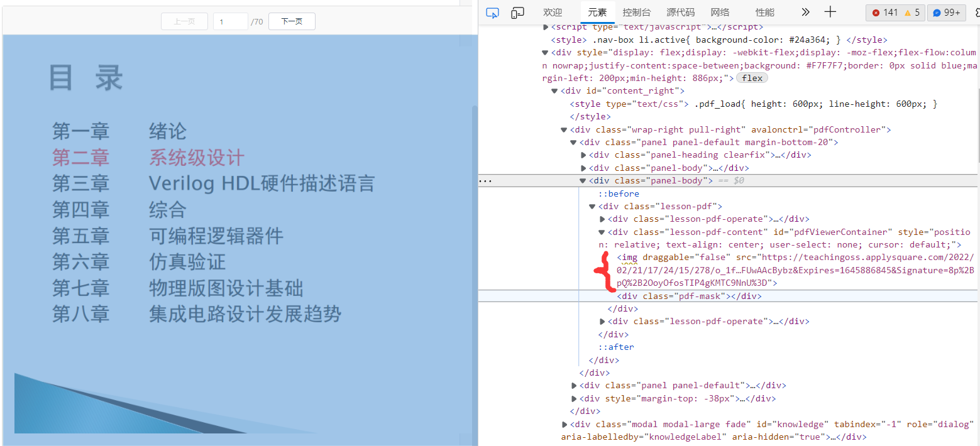
Task: Go to previous page 上一页 button
Action: tap(184, 21)
